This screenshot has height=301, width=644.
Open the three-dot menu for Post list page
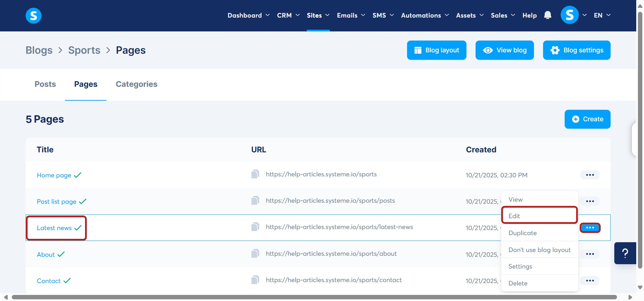coord(590,201)
